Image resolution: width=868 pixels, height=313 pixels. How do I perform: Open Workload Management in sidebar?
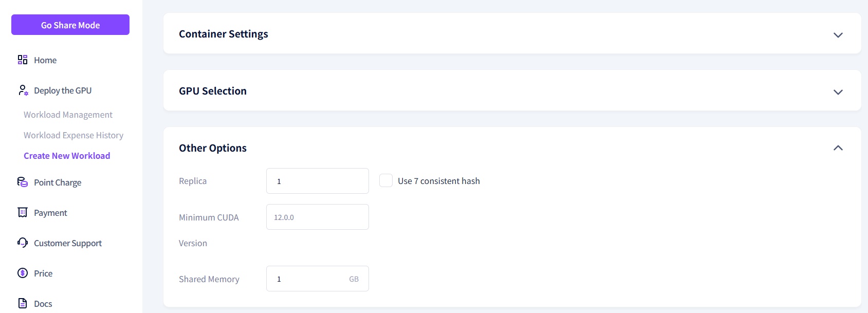click(68, 115)
